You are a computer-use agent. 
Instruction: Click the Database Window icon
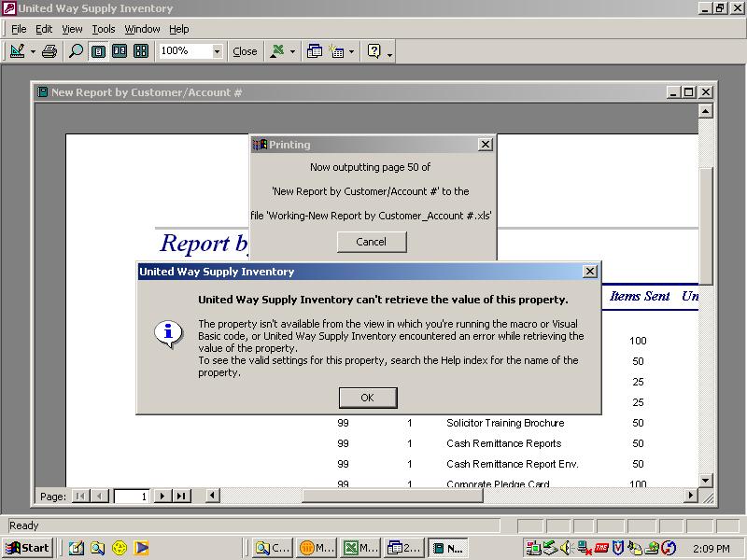(315, 51)
